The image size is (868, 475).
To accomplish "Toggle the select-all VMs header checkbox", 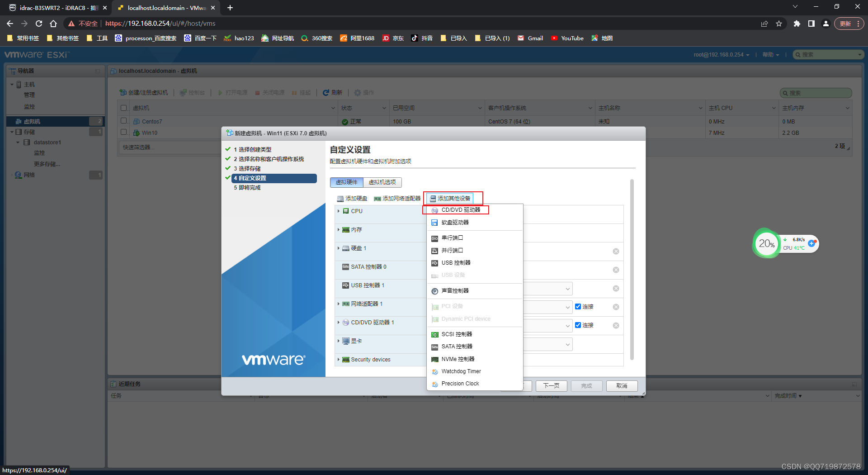I will click(124, 108).
